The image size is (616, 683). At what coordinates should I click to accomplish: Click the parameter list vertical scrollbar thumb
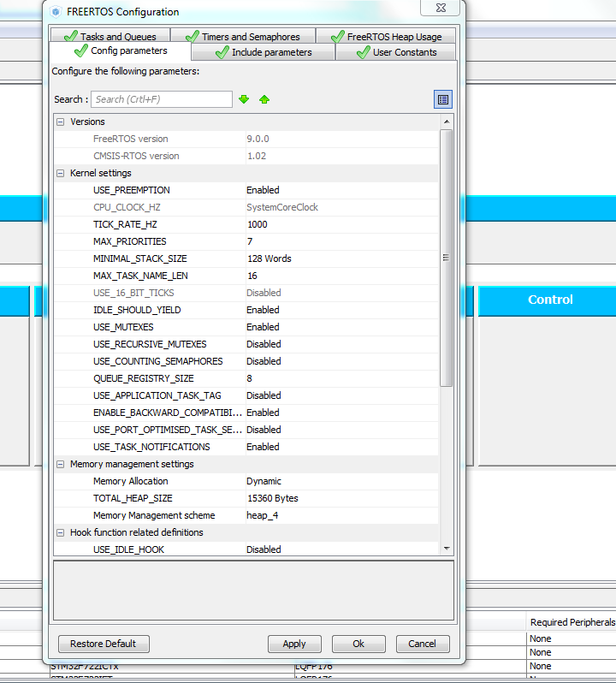[447, 258]
